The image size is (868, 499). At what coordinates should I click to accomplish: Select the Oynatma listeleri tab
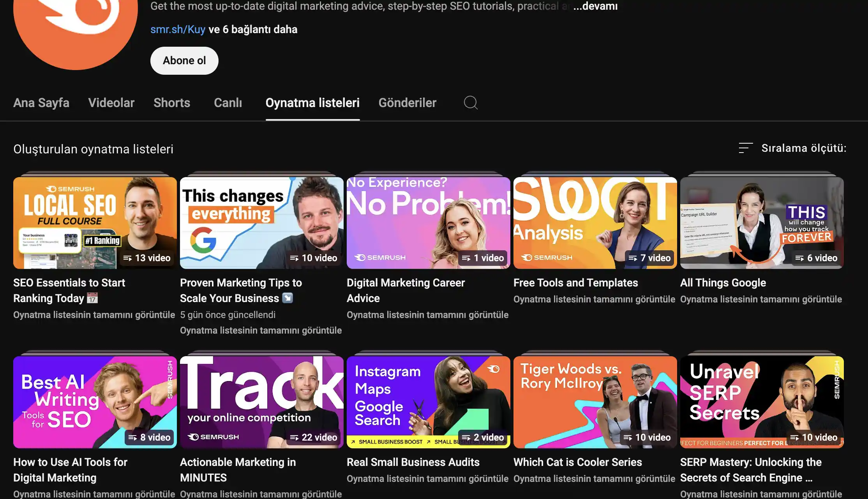(x=312, y=103)
